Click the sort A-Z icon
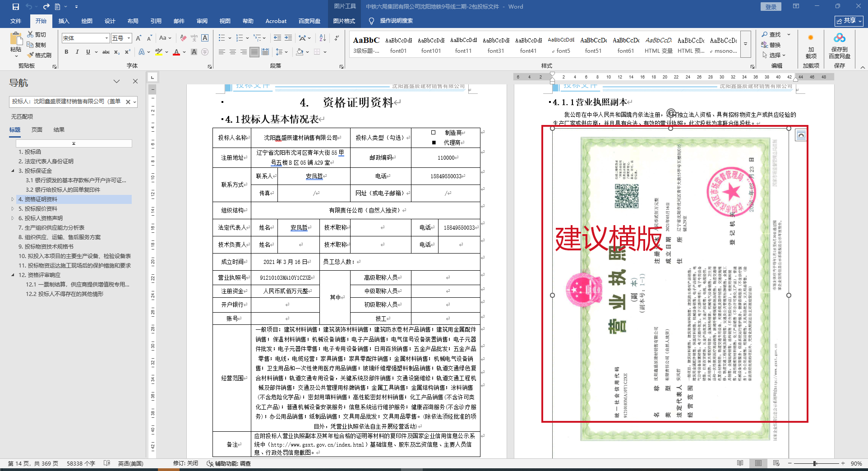868x471 pixels. [323, 38]
